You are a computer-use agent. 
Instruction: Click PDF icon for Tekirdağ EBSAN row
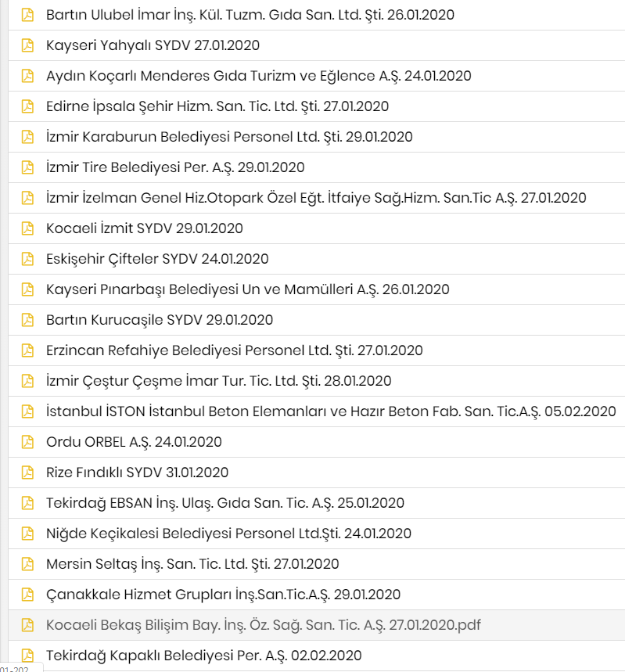[x=27, y=503]
